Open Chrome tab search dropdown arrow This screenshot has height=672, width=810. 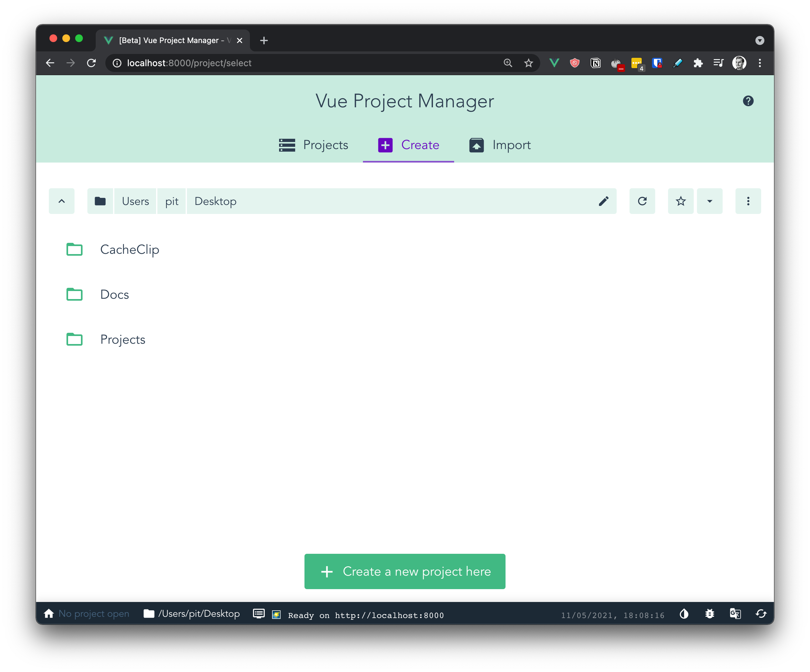coord(760,40)
